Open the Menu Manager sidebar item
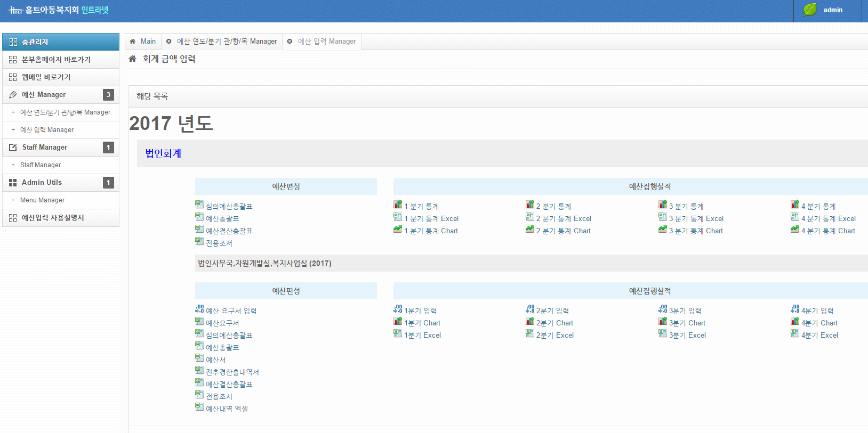The image size is (868, 433). tap(42, 200)
